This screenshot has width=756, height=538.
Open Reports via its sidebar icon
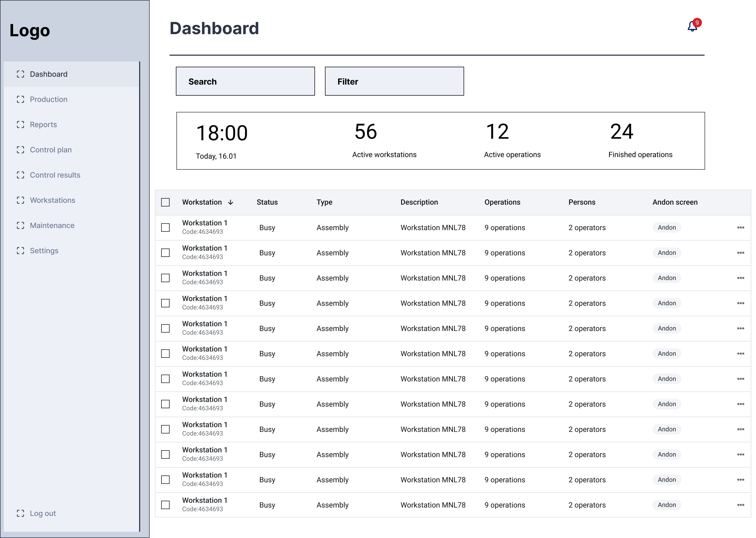coord(20,125)
